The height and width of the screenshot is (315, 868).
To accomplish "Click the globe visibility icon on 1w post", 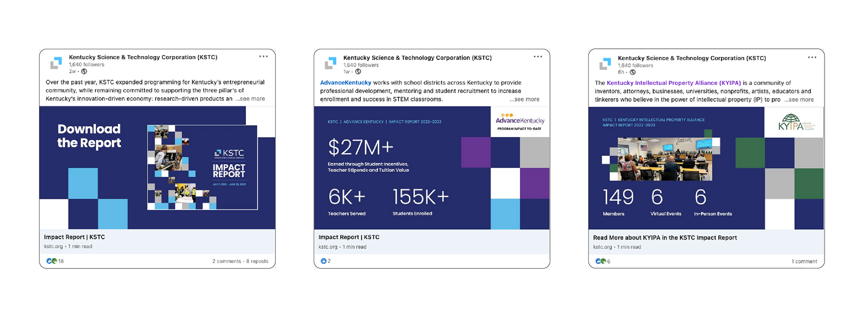I will (x=358, y=72).
